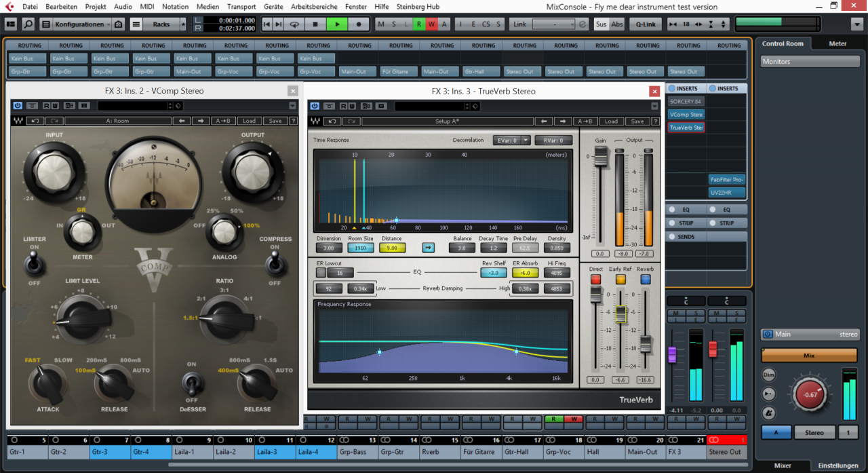Toggle the VComp COMPRESS on/off switch
The width and height of the screenshot is (868, 473).
point(275,262)
